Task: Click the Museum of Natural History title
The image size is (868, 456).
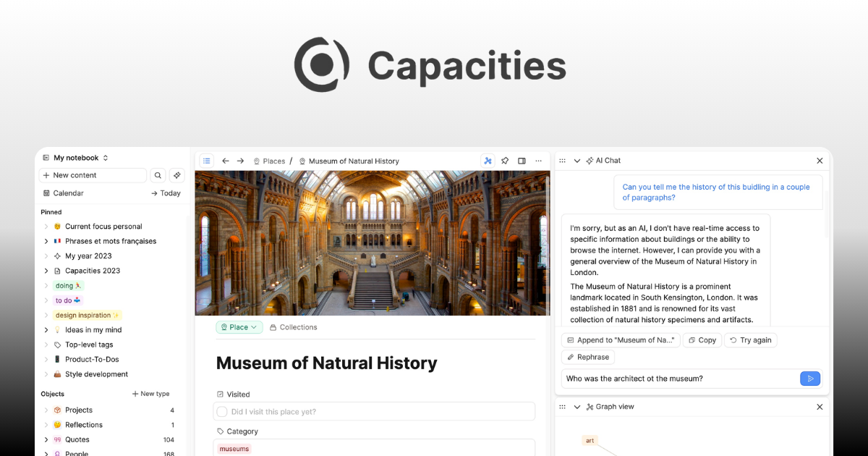Action: coord(327,363)
